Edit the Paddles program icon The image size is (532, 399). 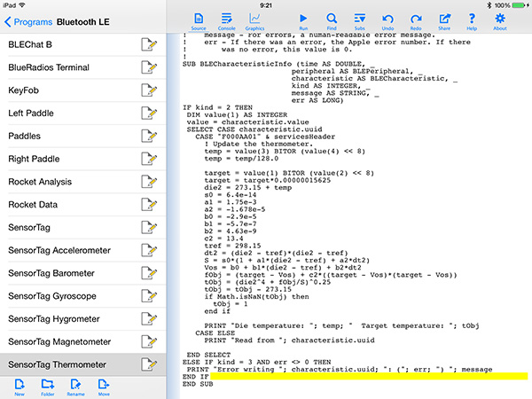(149, 136)
